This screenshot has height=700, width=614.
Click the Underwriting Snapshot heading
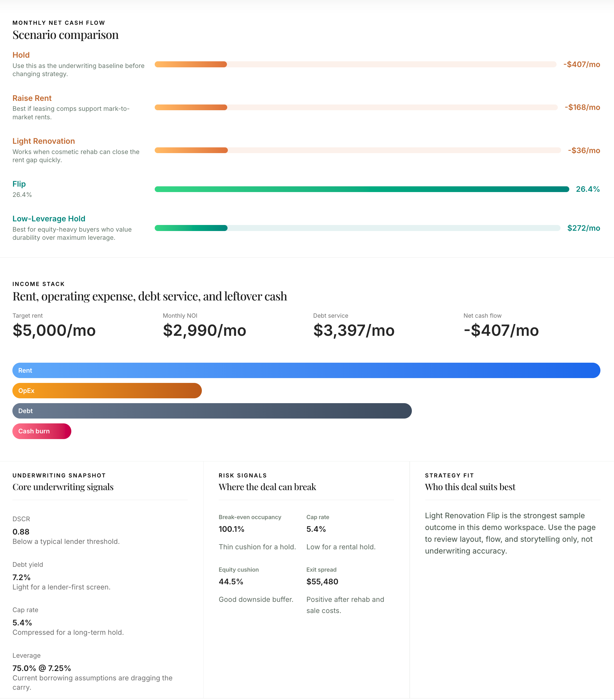(x=63, y=486)
